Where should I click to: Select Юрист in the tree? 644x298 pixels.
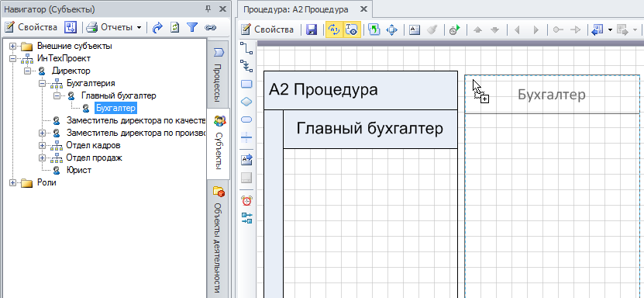(x=79, y=170)
